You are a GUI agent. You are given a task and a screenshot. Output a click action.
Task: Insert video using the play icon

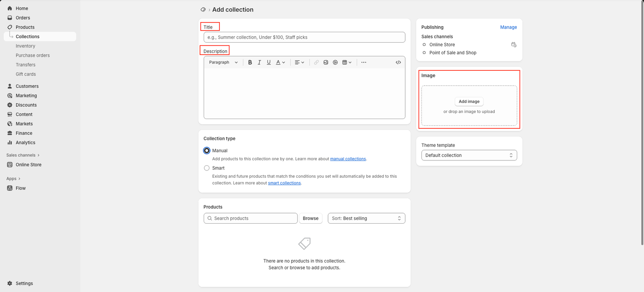[x=335, y=62]
